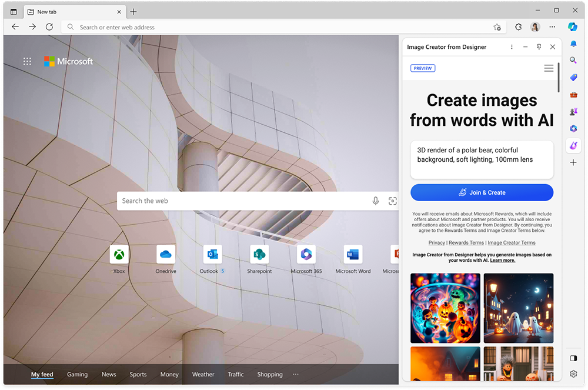Switch to the Gaming feed tab
The image size is (588, 390).
77,374
